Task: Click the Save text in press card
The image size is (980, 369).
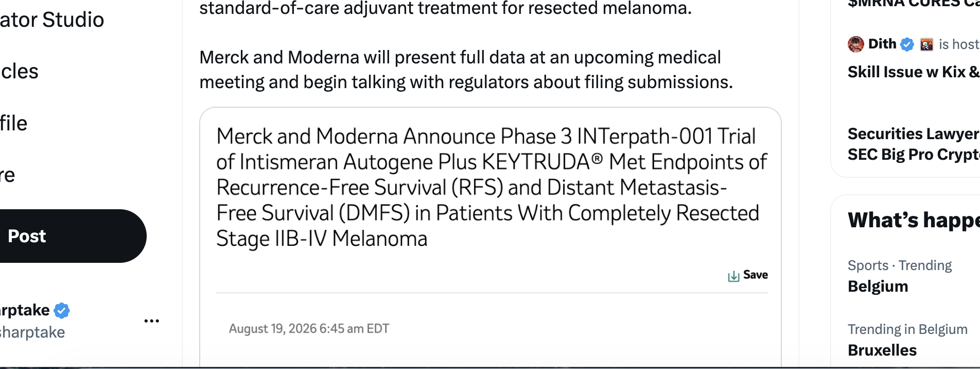Action: point(755,275)
